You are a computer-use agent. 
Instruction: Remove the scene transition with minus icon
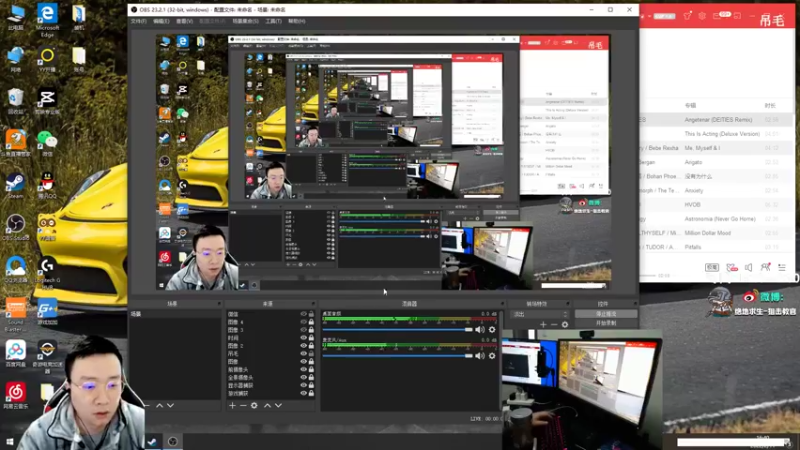(554, 324)
